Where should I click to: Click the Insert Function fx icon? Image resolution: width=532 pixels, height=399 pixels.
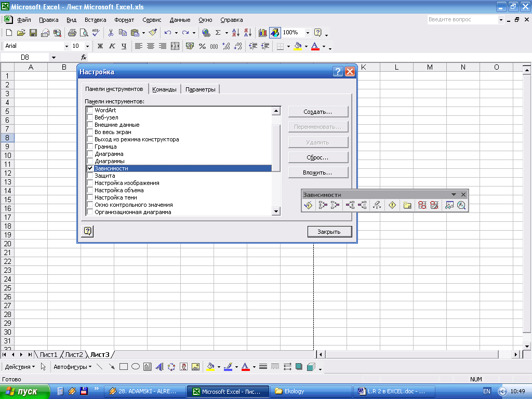coord(84,57)
